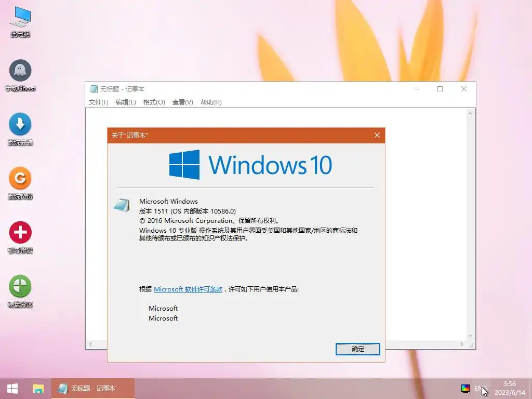The width and height of the screenshot is (532, 399).
Task: Minimize the Notepad window
Action: click(x=417, y=89)
